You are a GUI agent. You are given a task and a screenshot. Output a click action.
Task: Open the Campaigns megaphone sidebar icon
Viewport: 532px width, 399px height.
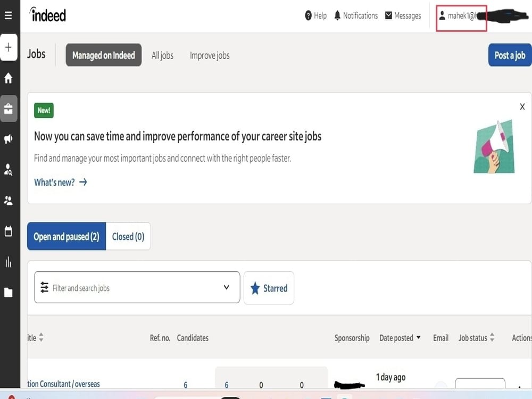(x=9, y=138)
